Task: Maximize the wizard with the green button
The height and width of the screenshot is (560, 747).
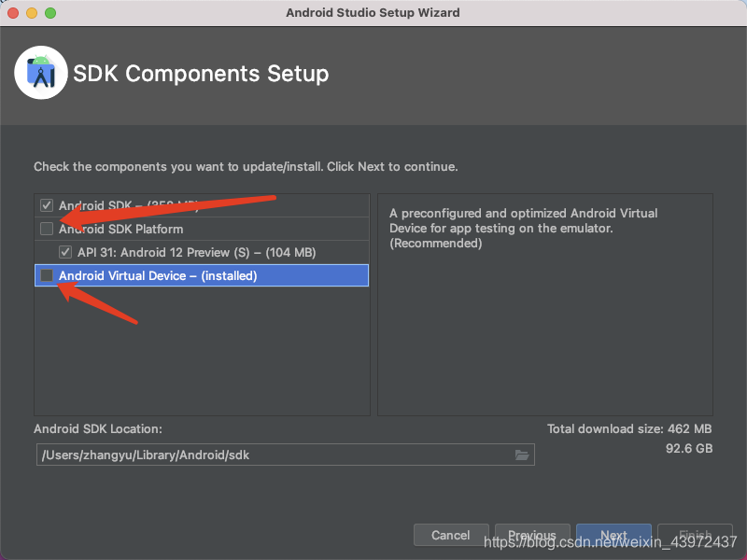Action: tap(50, 13)
